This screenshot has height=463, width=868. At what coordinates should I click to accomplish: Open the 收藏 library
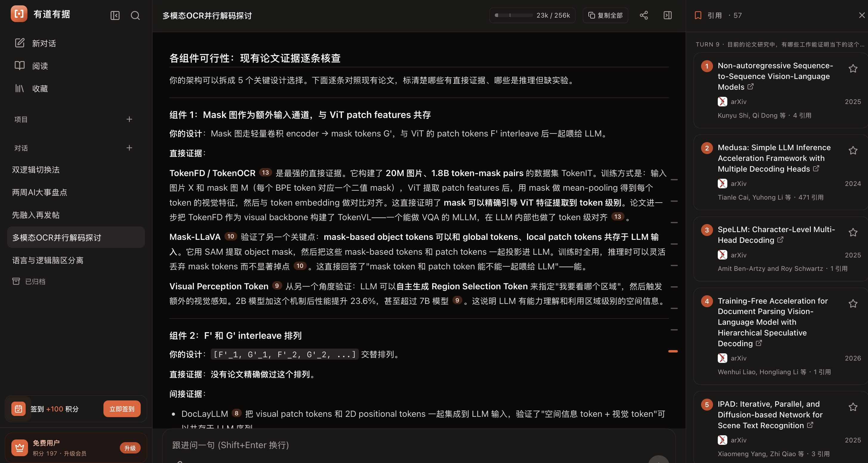[x=31, y=88]
